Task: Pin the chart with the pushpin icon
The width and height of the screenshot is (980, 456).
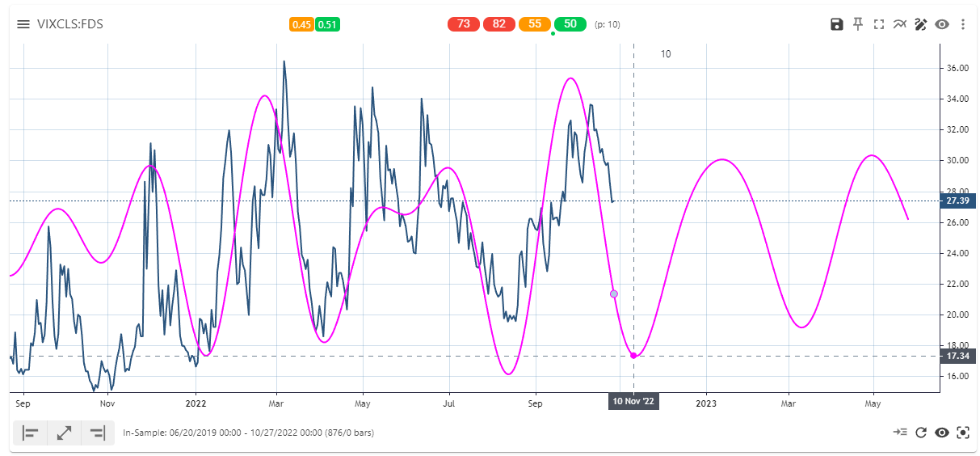Action: click(x=858, y=24)
